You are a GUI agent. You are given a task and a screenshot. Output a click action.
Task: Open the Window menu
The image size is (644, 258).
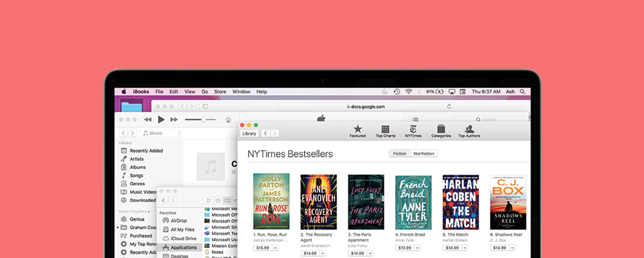coord(241,92)
